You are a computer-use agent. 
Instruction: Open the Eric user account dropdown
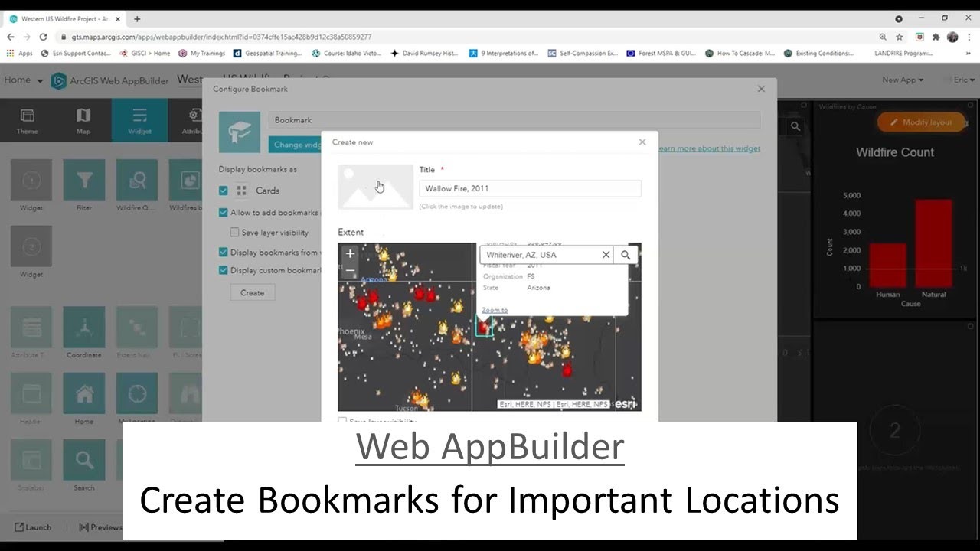point(963,80)
